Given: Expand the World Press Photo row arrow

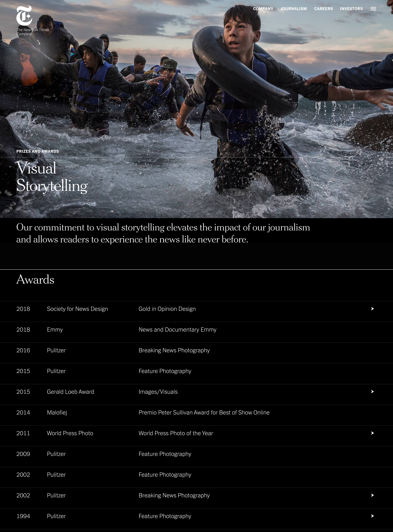Looking at the screenshot, I should tap(373, 433).
